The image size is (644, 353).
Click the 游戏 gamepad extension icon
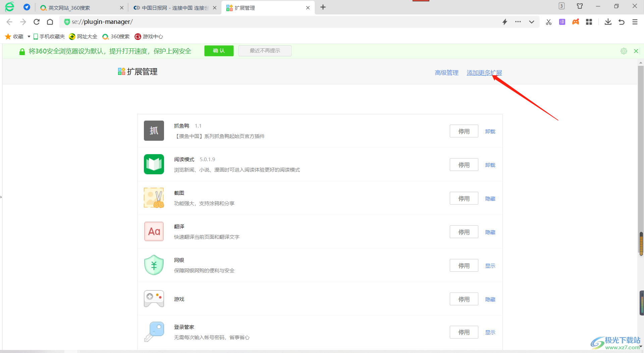[154, 299]
